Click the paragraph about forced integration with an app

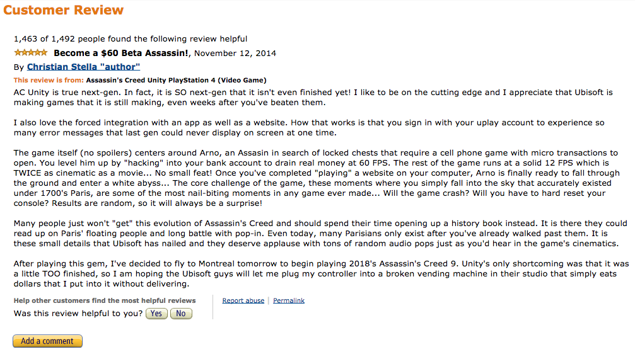(x=309, y=127)
